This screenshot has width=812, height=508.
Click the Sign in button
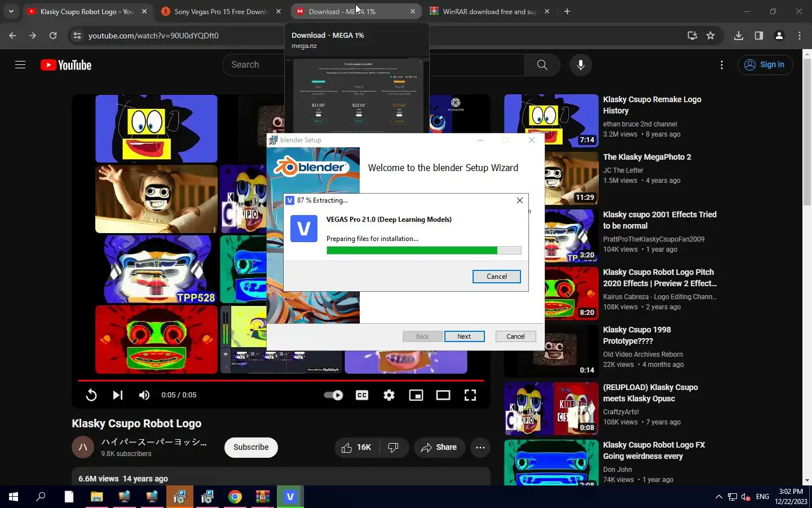tap(765, 65)
